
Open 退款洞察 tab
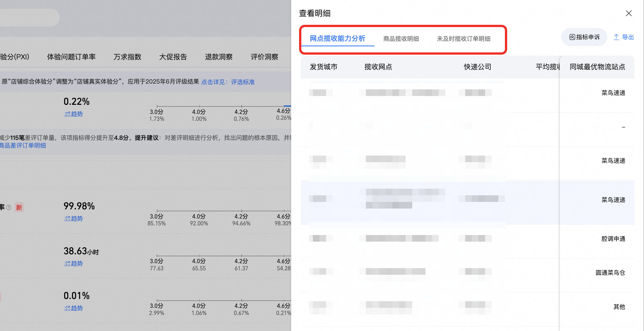pos(219,57)
